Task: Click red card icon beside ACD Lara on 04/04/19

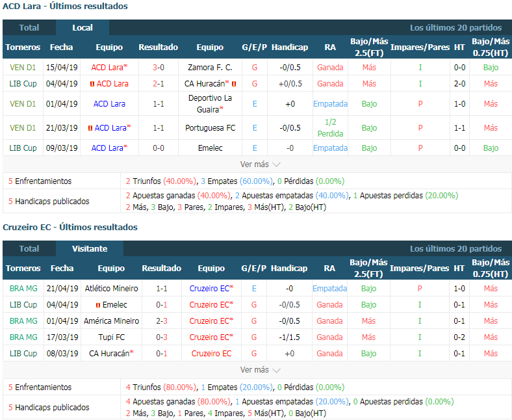Action: click(x=92, y=84)
